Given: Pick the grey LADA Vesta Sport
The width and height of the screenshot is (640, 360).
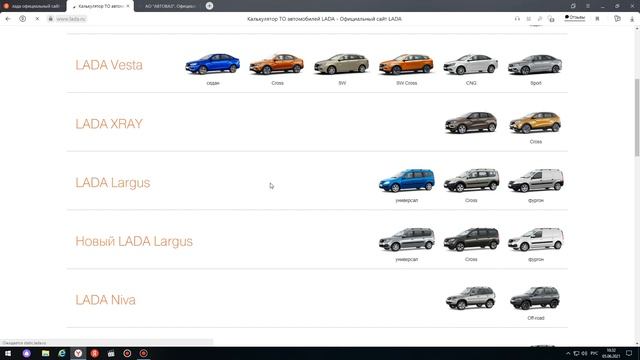Looking at the screenshot, I should tap(535, 64).
